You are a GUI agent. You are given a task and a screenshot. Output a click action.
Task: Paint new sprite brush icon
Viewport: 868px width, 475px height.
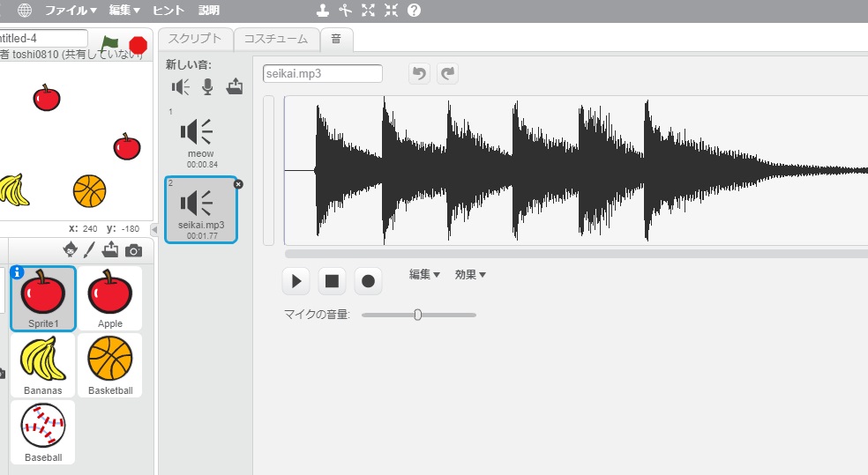pyautogui.click(x=89, y=250)
